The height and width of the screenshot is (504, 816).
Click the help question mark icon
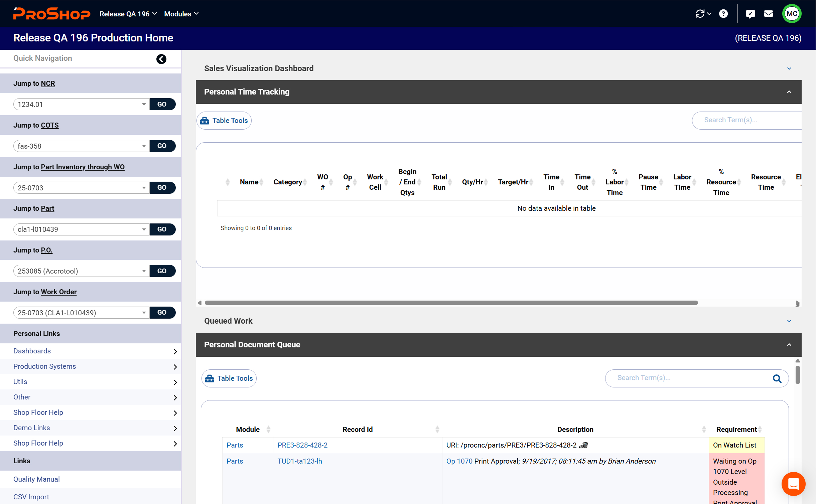[723, 14]
